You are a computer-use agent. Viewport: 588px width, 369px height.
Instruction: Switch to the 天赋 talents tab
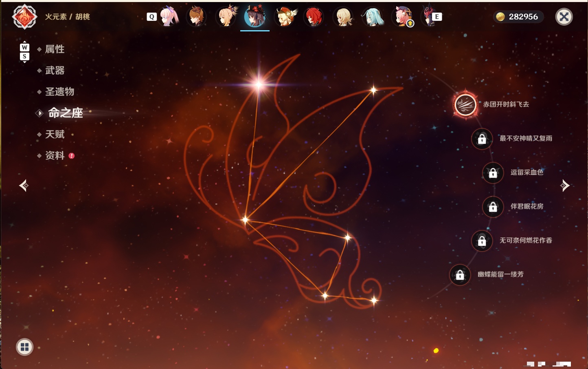(x=55, y=134)
